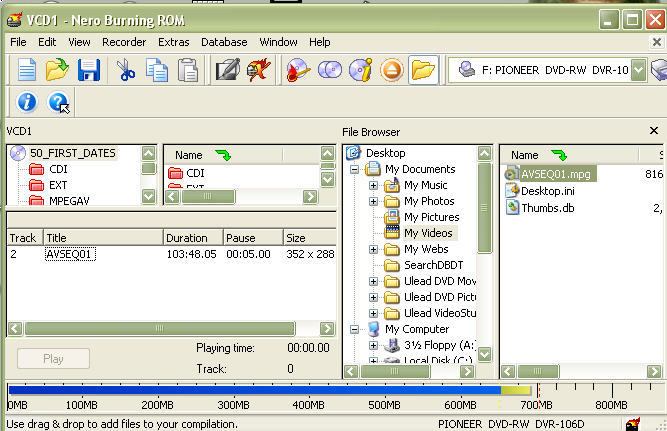Select the 50_FIRST_DATES disc icon in tree
Image resolution: width=667 pixels, height=431 pixels.
pos(18,153)
